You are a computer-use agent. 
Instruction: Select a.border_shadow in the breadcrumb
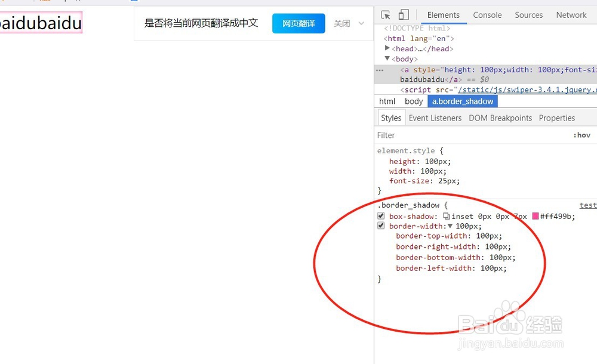coord(463,101)
